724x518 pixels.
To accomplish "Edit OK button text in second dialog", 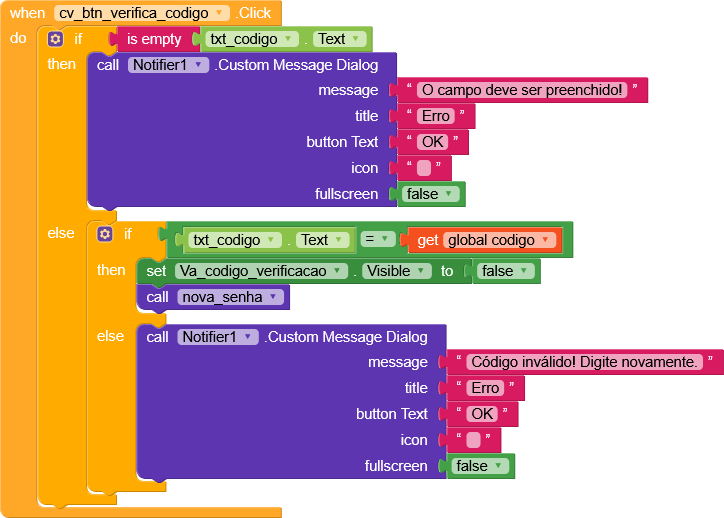I will coord(482,414).
